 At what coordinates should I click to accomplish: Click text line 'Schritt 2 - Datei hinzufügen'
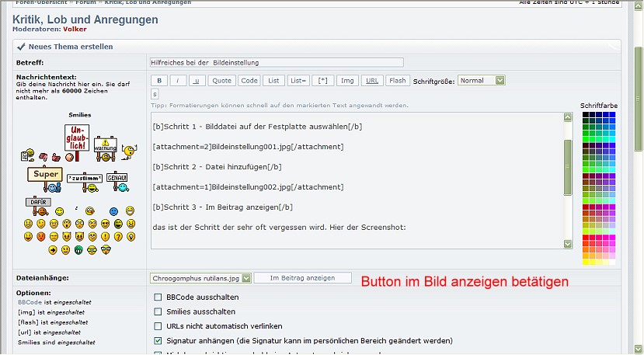217,167
